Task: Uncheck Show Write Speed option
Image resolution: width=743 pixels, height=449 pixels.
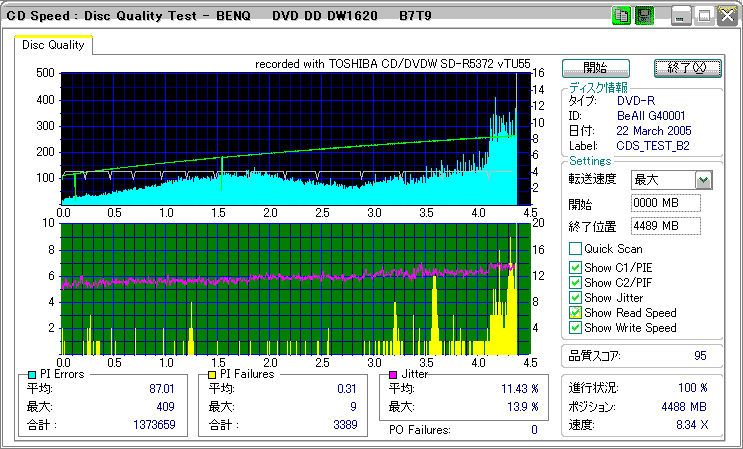Action: coord(575,328)
